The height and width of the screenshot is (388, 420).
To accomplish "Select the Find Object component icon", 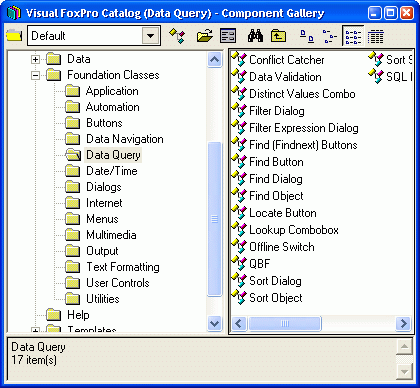I will (239, 195).
